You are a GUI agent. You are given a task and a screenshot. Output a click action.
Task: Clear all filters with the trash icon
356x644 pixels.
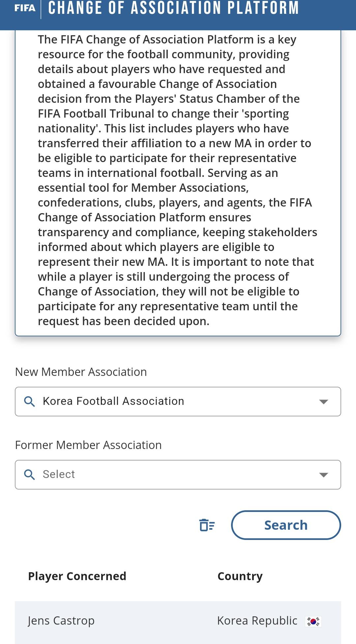pos(207,525)
